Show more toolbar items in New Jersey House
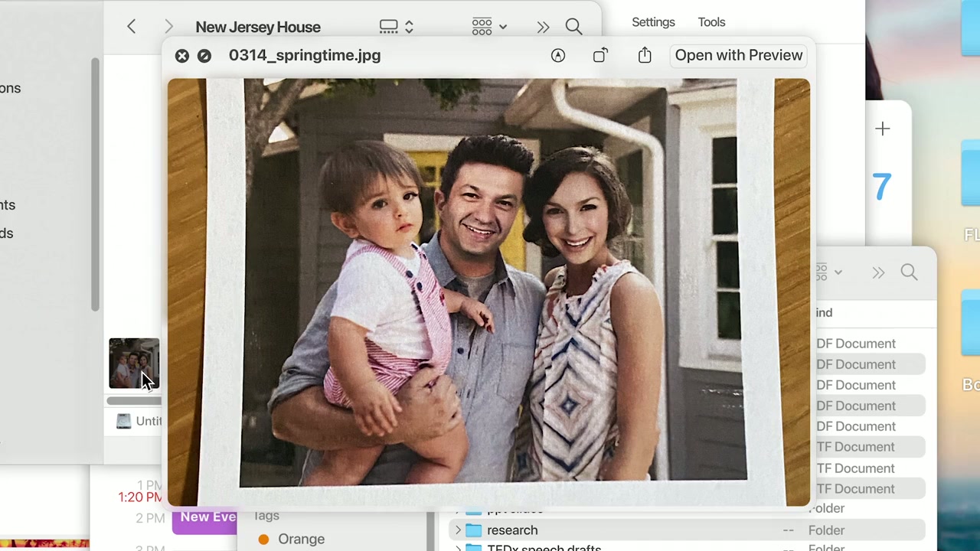980x551 pixels. 543,27
